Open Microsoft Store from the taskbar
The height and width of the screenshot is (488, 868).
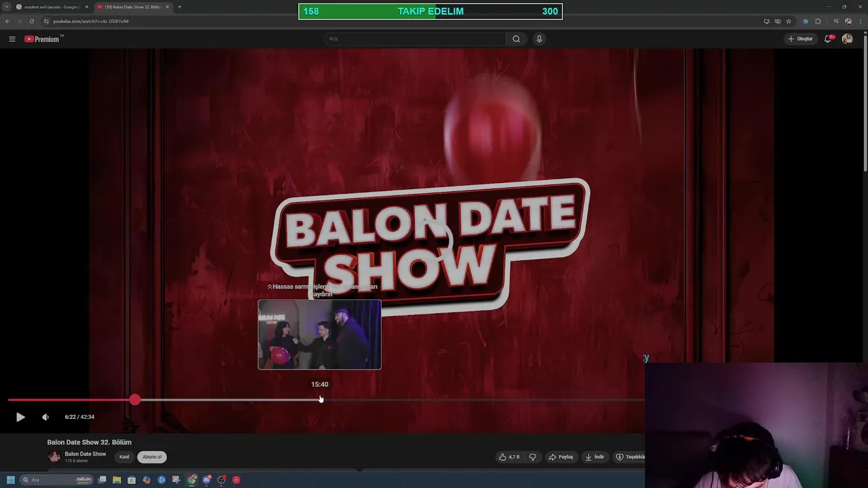[132, 480]
